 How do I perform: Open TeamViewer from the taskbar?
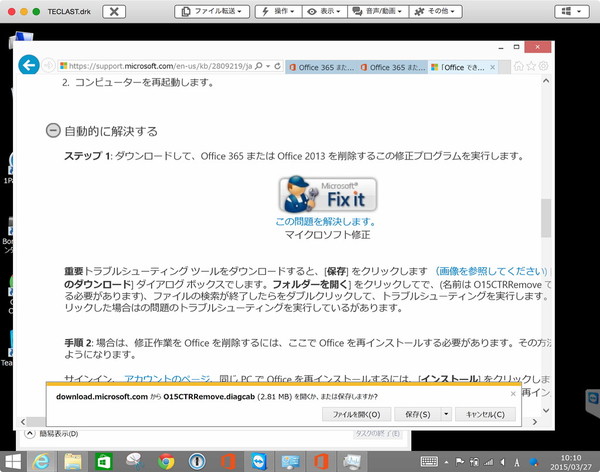[x=259, y=462]
